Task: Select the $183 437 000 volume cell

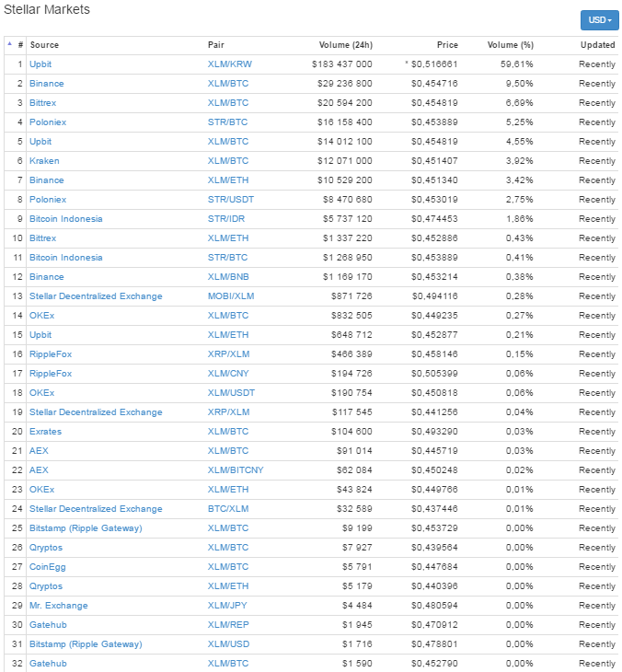Action: click(342, 64)
